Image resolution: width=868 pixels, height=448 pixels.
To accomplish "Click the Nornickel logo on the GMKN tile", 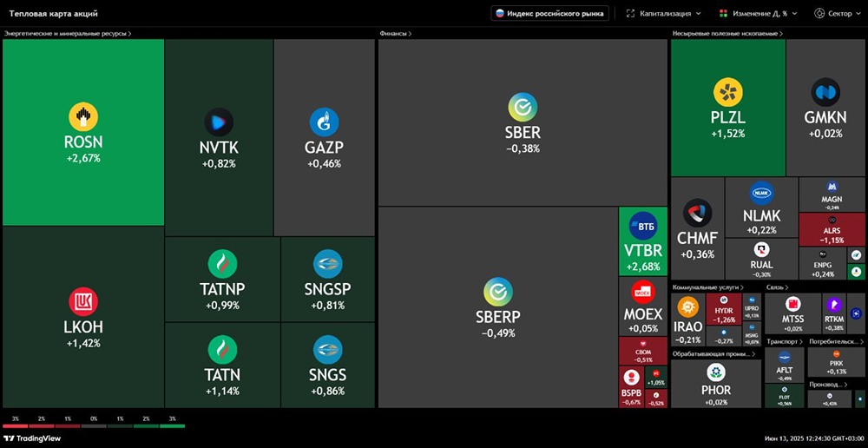I will tap(825, 93).
